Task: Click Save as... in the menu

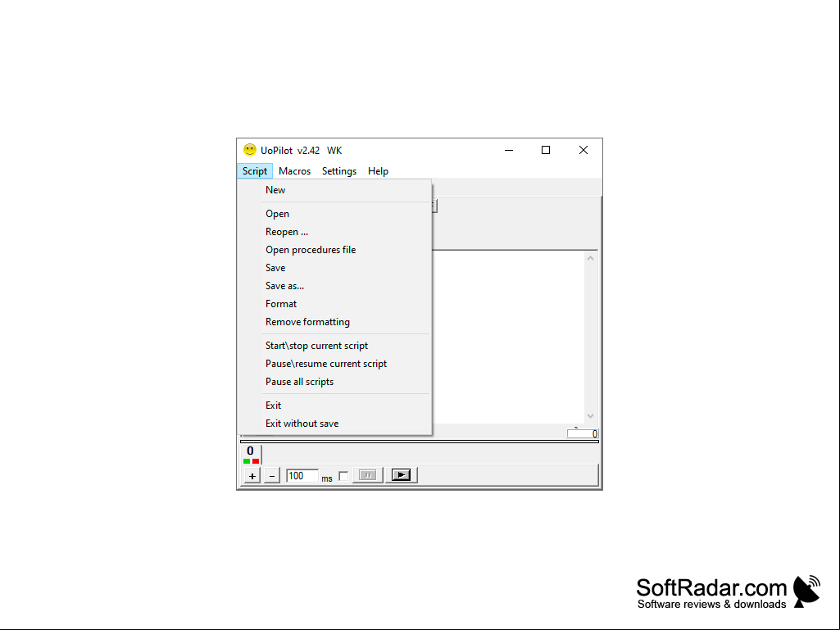Action: (x=334, y=286)
